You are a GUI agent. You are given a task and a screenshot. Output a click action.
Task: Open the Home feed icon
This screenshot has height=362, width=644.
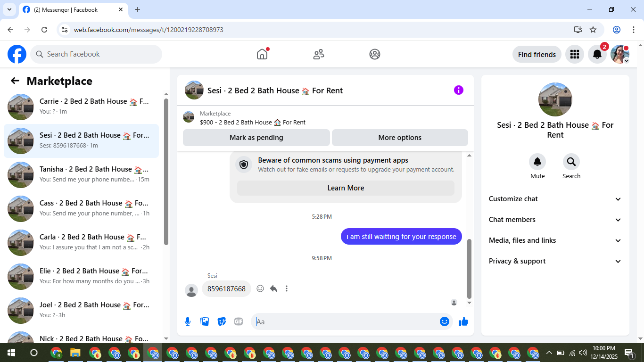click(262, 54)
